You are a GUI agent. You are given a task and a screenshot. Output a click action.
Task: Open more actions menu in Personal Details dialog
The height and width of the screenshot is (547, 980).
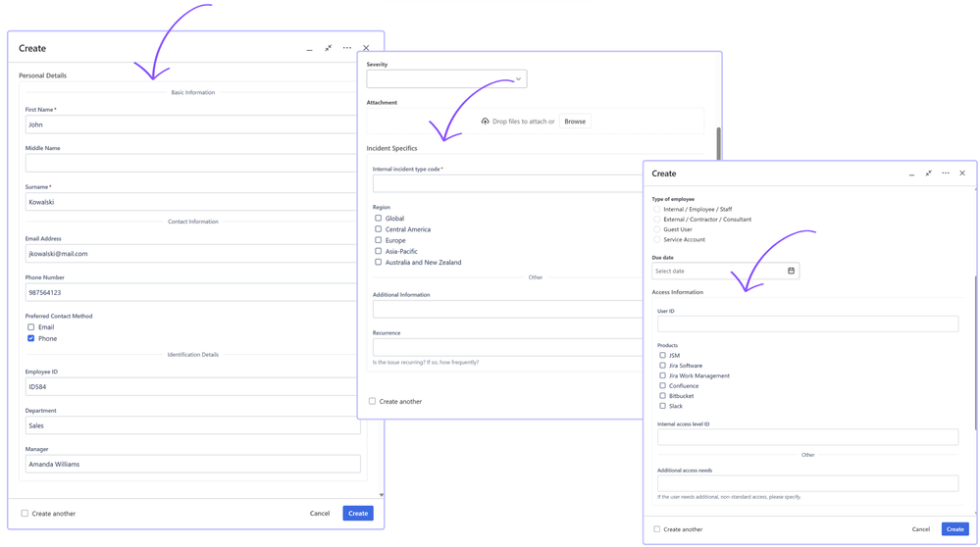point(347,48)
